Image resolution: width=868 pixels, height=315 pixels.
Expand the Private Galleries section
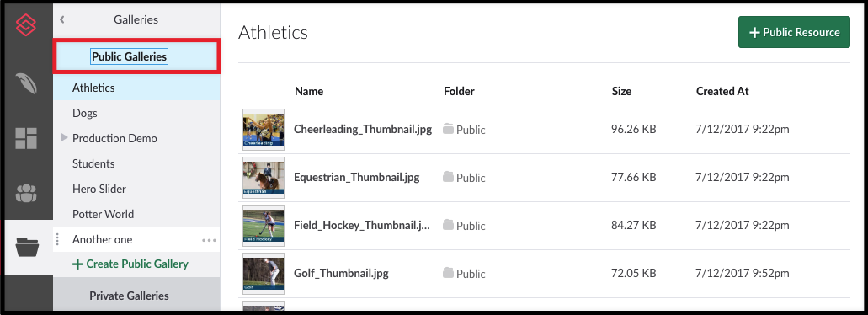pyautogui.click(x=129, y=296)
